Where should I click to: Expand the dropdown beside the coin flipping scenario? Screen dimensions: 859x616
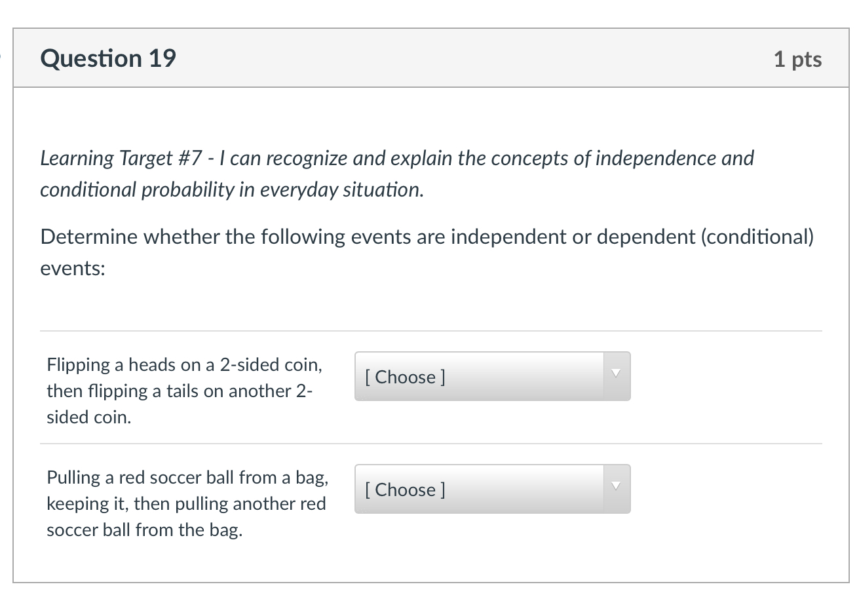coord(491,376)
